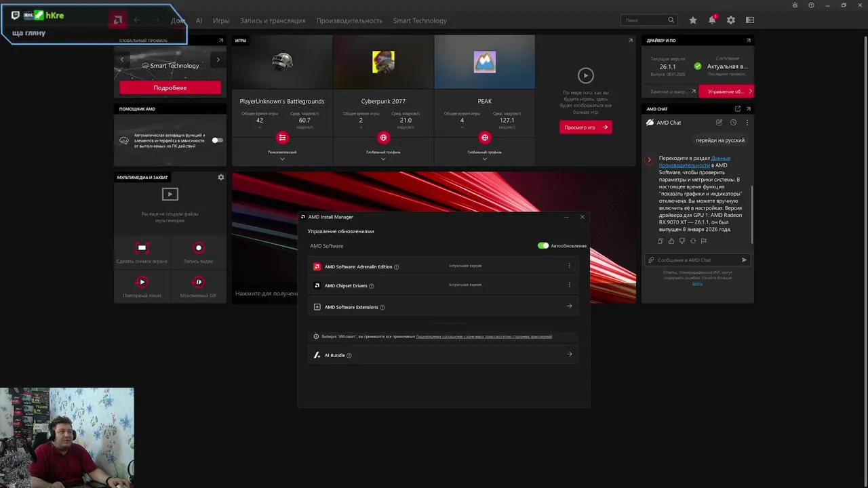868x488 pixels.
Task: Click the take screenshot icon
Action: click(142, 248)
